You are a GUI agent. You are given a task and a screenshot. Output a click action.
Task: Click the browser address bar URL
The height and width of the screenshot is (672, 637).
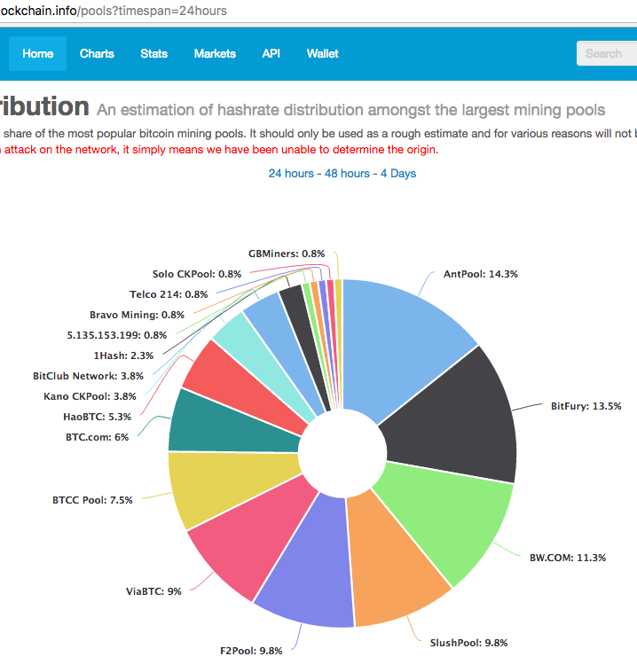pos(114,11)
